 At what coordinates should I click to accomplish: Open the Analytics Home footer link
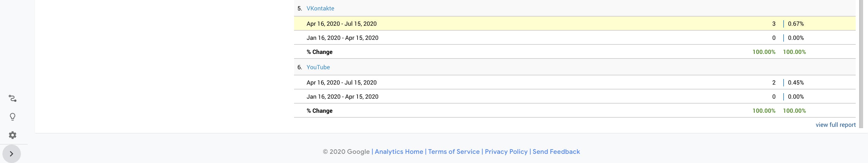[399, 152]
